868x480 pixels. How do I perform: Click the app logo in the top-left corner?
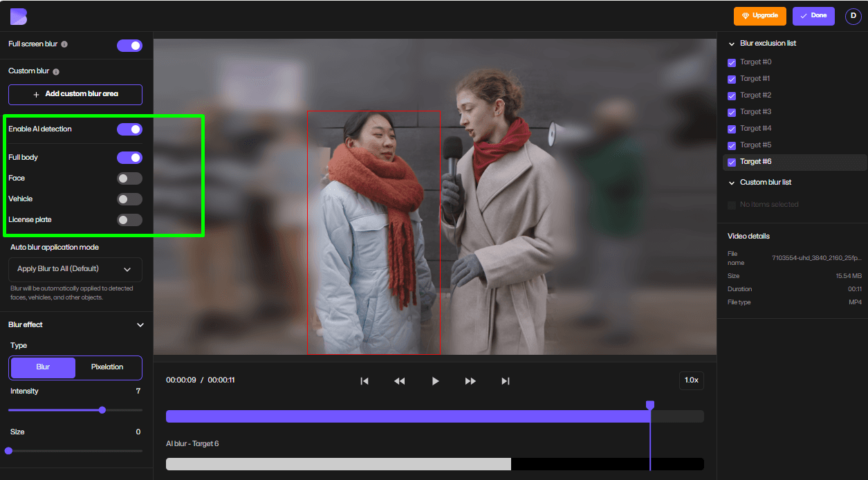coord(17,15)
